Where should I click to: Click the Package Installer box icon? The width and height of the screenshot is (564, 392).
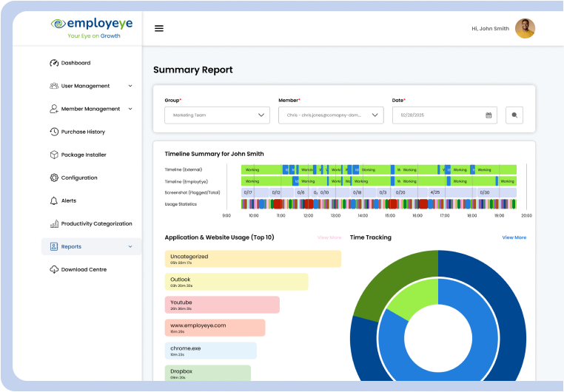click(54, 155)
